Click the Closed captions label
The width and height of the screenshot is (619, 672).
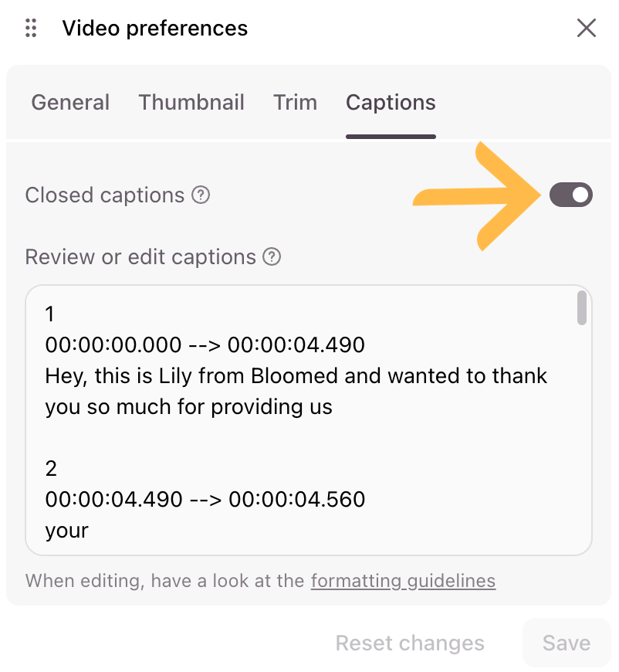tap(104, 195)
